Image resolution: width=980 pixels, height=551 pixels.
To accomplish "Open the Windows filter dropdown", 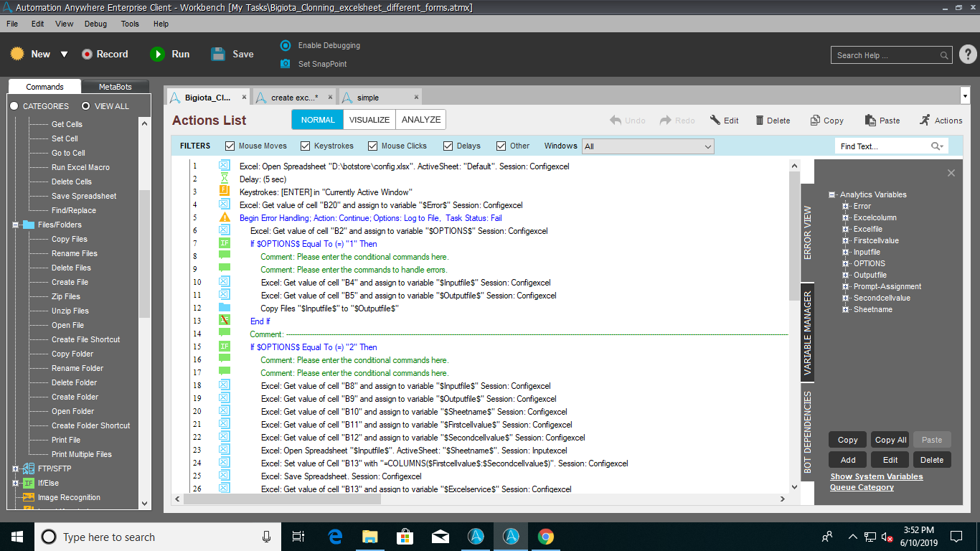I will 707,146.
